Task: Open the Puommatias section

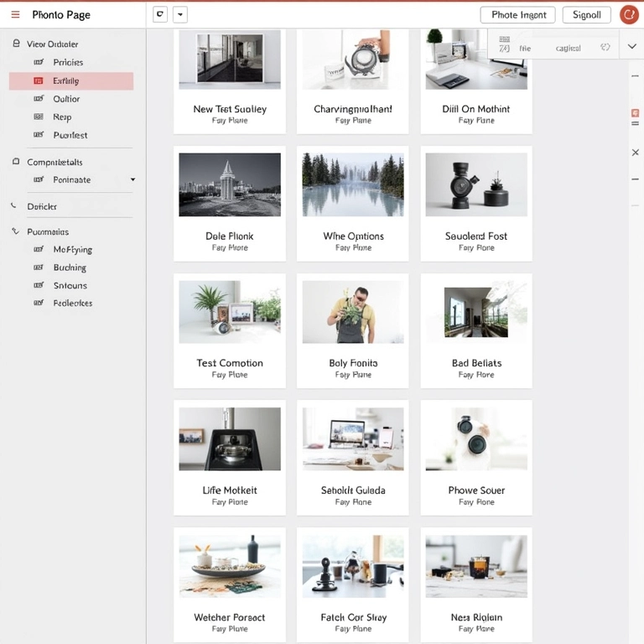Action: [48, 231]
